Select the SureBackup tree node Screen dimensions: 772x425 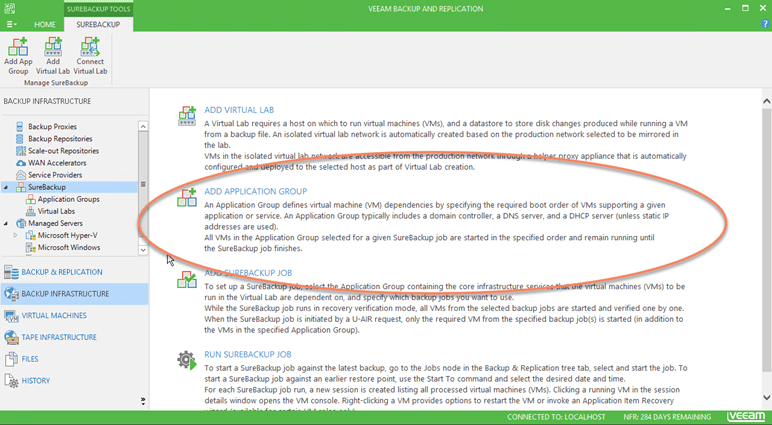point(47,187)
